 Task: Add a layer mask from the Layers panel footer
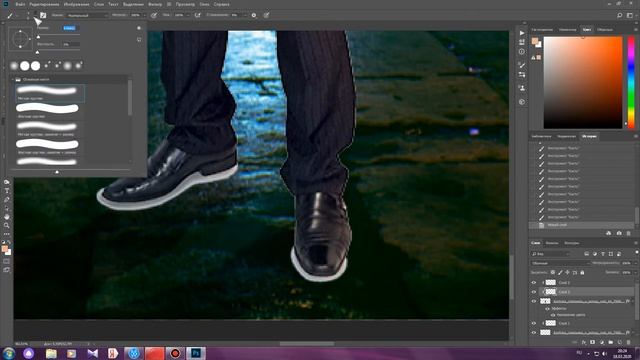point(593,342)
